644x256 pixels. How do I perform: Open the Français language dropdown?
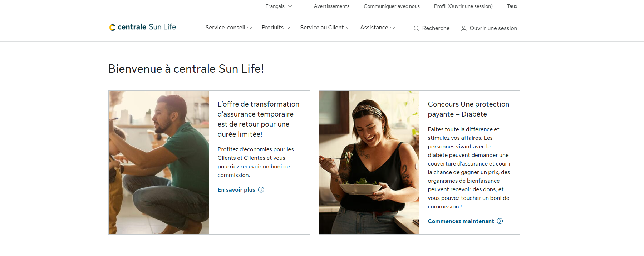(x=279, y=6)
